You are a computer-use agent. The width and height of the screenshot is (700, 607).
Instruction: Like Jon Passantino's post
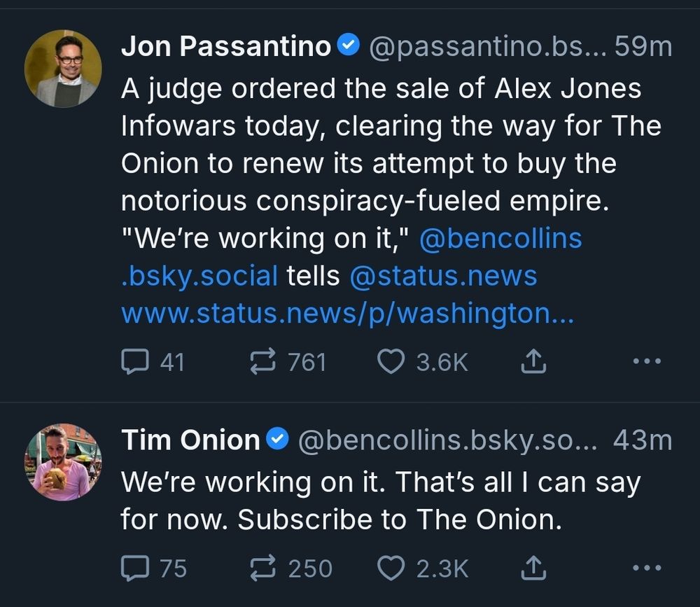(392, 362)
